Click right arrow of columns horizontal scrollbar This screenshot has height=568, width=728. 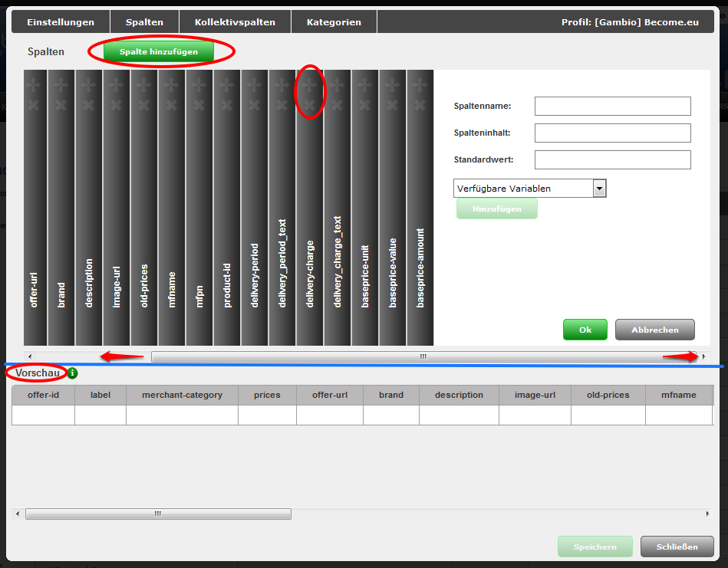pos(704,356)
